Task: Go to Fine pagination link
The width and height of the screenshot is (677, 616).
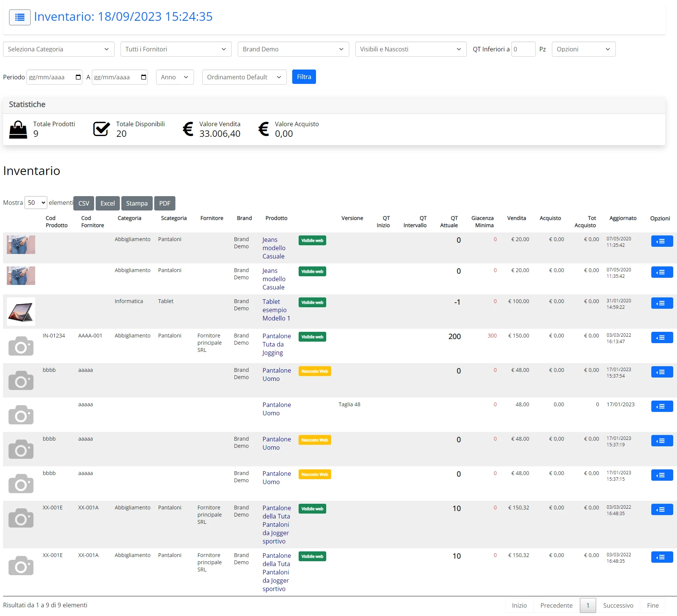Action: pos(653,605)
